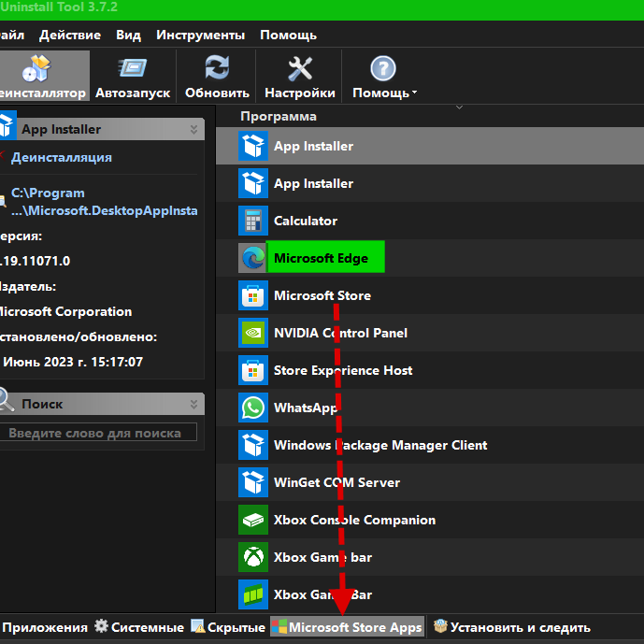Expand the Помощь toolbar dropdown arrow
This screenshot has height=644, width=644.
tap(414, 93)
